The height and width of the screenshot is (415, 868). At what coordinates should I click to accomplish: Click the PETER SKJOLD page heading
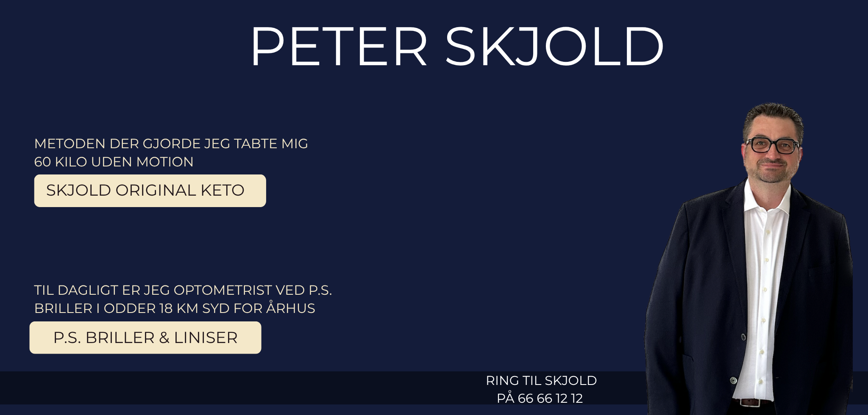tap(457, 46)
